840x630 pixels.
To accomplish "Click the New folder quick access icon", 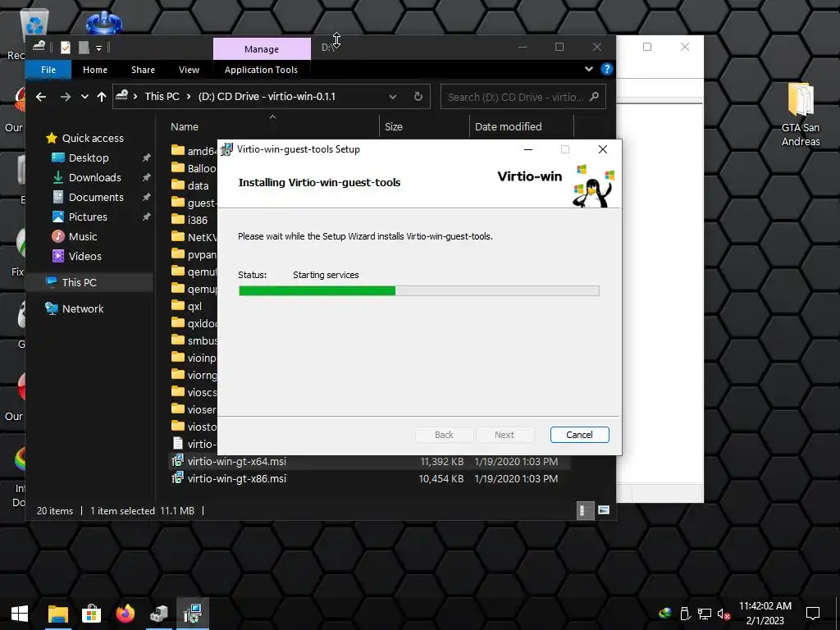I will (x=84, y=48).
